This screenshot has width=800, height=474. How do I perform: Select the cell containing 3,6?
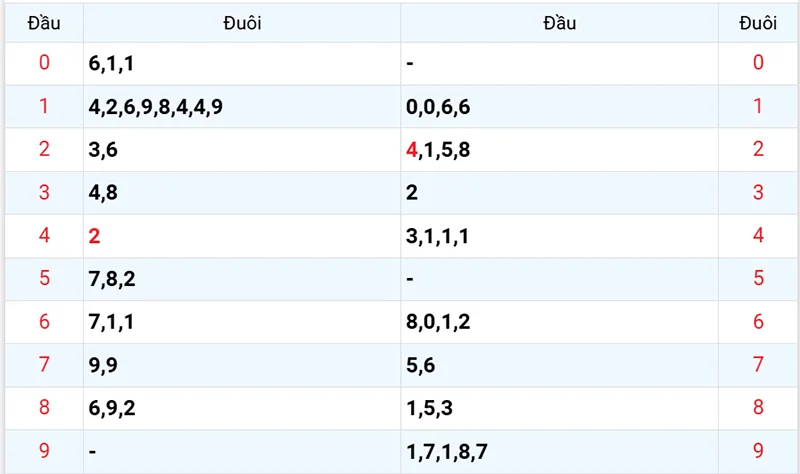pos(103,150)
